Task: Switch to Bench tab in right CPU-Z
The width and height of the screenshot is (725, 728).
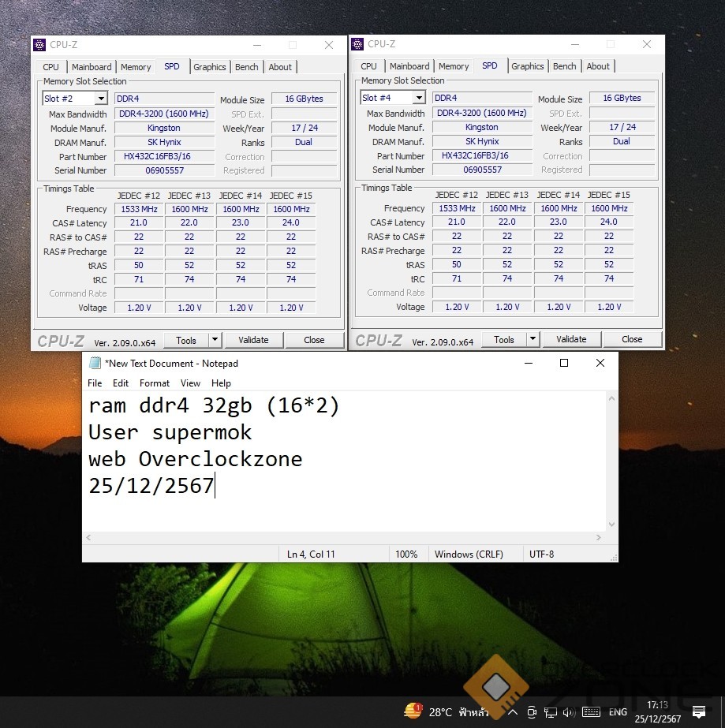Action: [x=564, y=66]
